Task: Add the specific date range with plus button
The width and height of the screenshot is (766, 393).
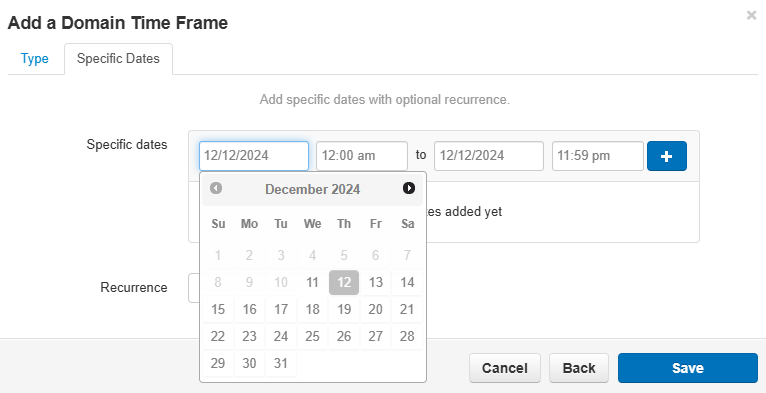Action: (x=667, y=156)
